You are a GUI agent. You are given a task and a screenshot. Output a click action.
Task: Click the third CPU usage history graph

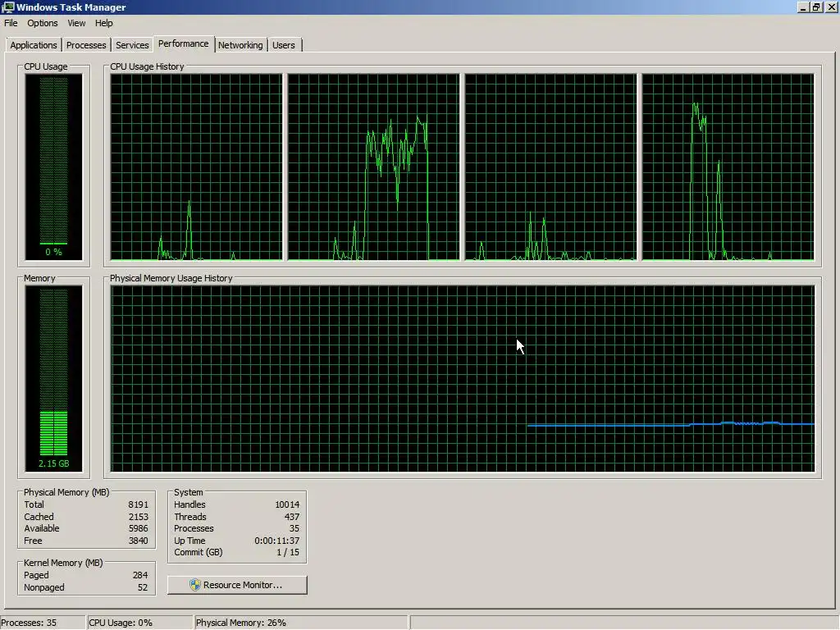coord(550,167)
